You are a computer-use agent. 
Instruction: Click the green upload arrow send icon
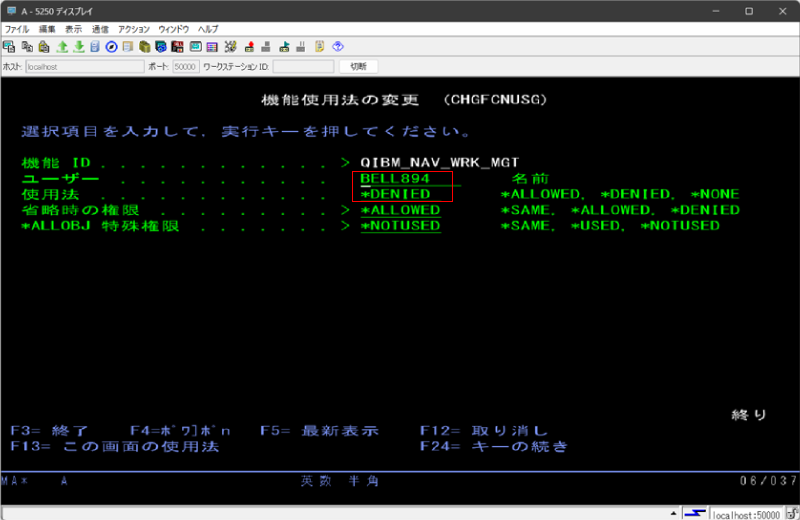click(x=61, y=46)
